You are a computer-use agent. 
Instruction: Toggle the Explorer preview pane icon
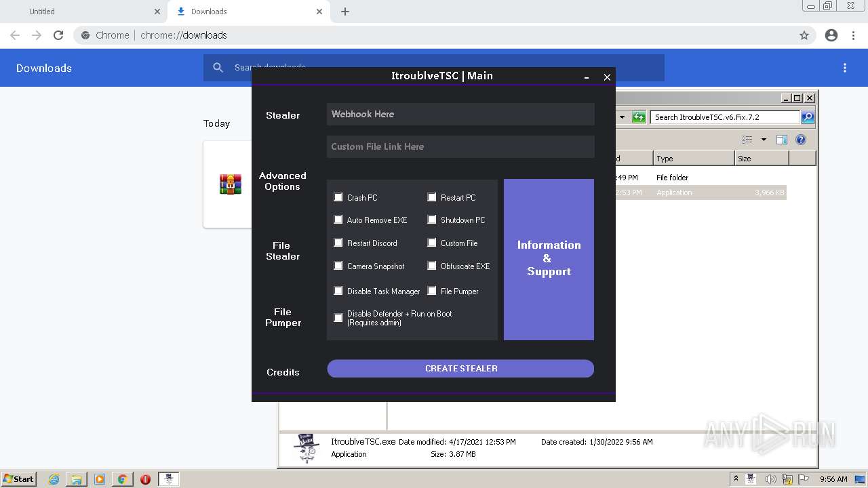(x=782, y=140)
